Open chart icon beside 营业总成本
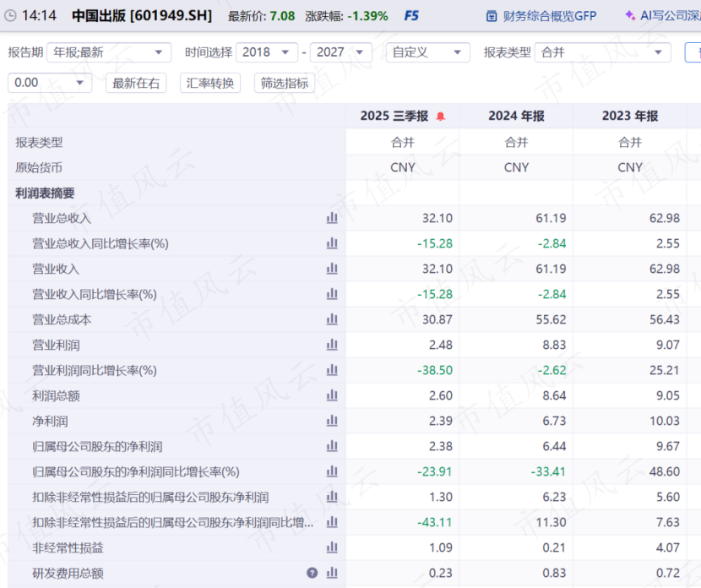This screenshot has width=701, height=588. click(332, 319)
